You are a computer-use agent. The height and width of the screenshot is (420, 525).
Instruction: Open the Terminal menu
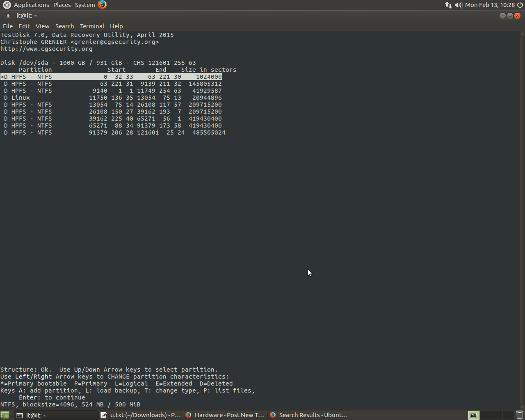click(92, 26)
